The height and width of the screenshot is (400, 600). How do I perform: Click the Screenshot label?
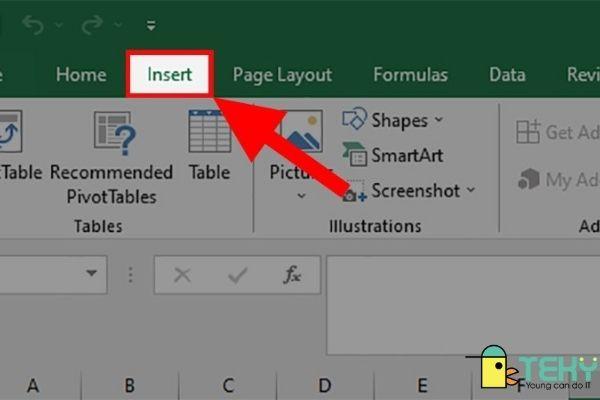click(416, 191)
